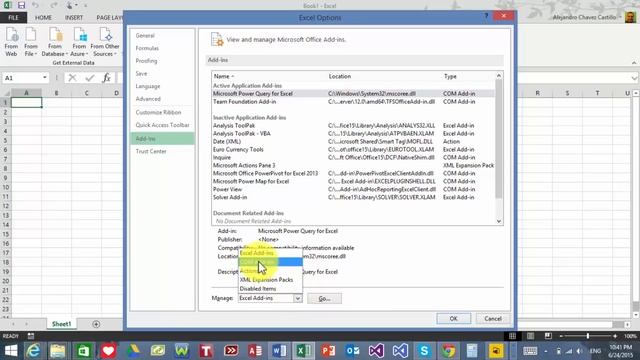Open the Customize Ribbon category
Image resolution: width=640 pixels, height=360 pixels.
[158, 112]
